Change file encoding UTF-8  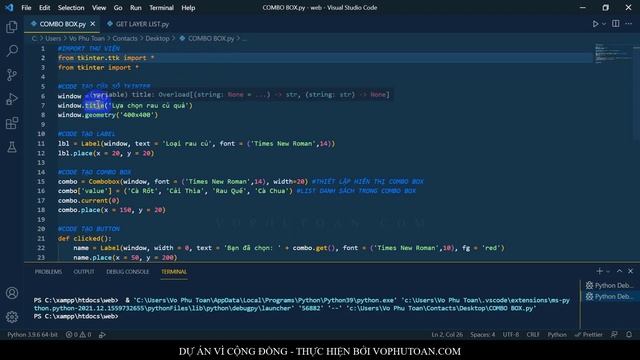coord(511,335)
